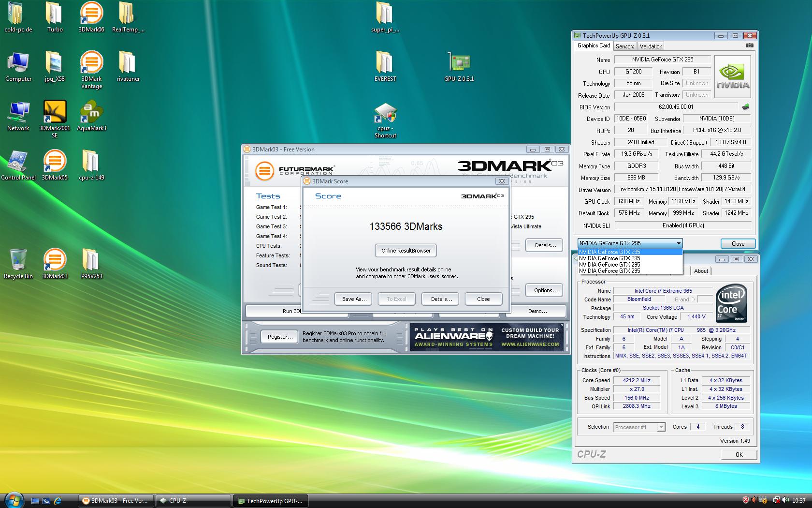
Task: Open the RealTemp folder icon
Action: coord(128,17)
